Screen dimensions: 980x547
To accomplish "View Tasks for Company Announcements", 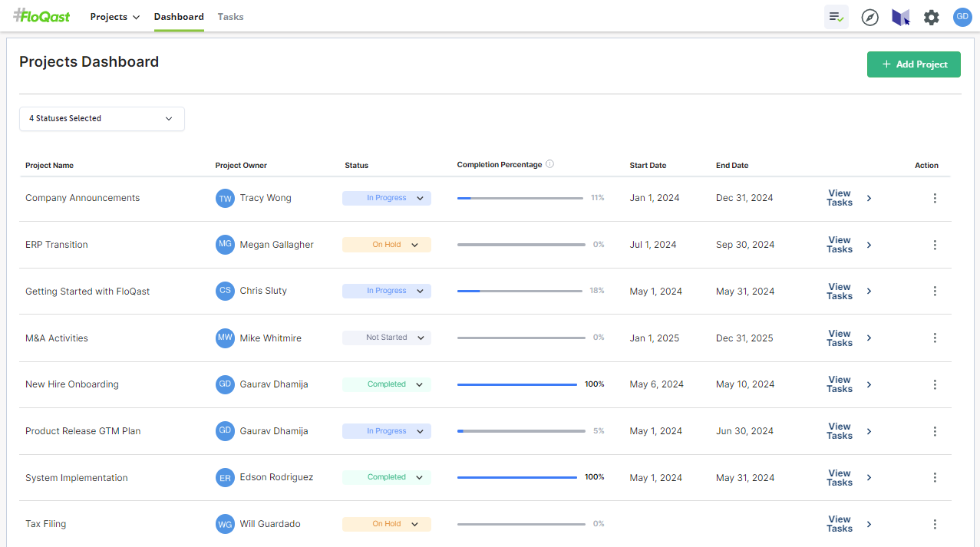I will (849, 198).
